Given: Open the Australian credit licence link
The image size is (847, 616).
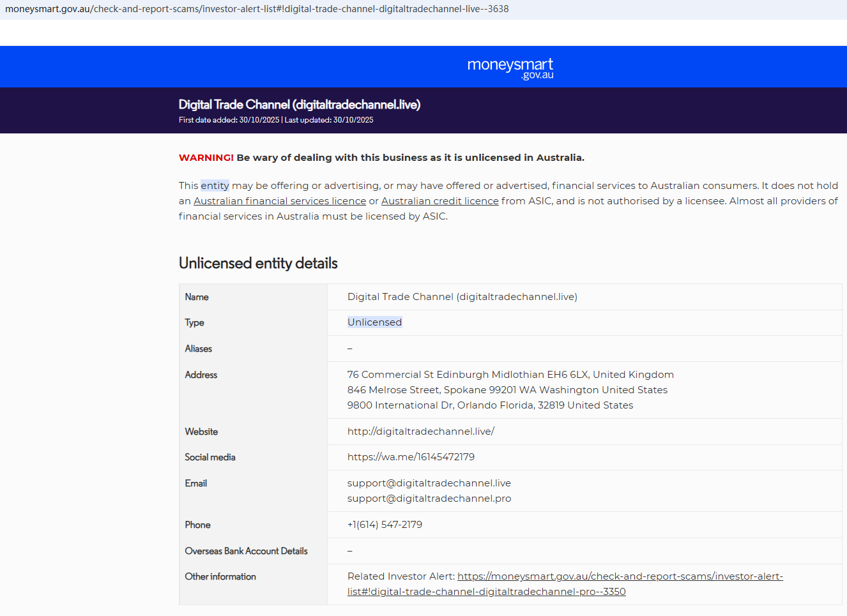Looking at the screenshot, I should click(x=440, y=201).
